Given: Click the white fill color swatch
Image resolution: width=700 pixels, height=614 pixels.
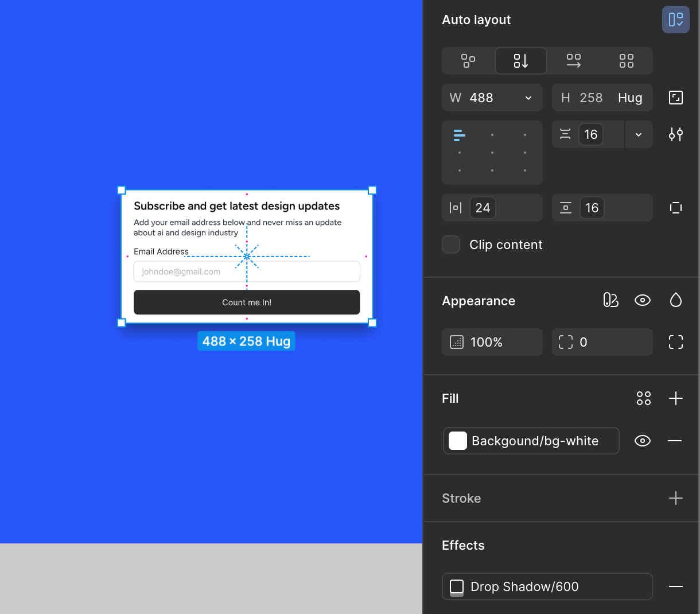Looking at the screenshot, I should [x=457, y=441].
